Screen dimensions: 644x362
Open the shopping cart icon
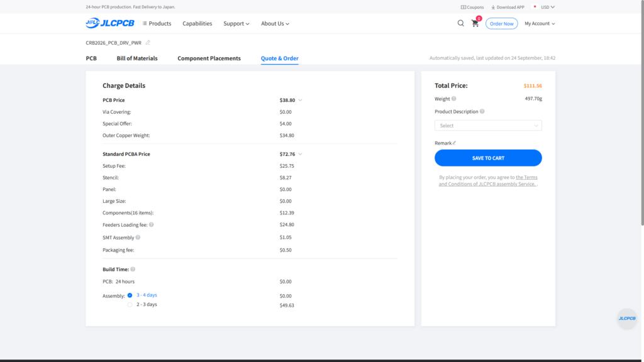[475, 23]
